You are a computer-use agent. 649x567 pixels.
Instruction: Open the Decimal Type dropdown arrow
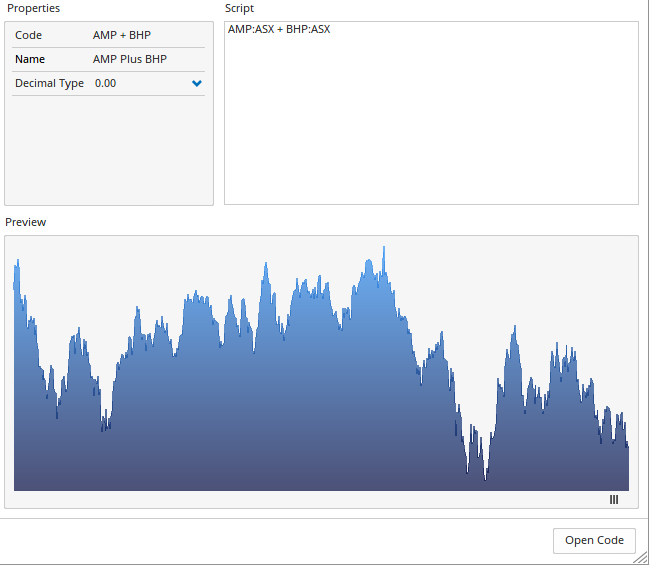(197, 83)
